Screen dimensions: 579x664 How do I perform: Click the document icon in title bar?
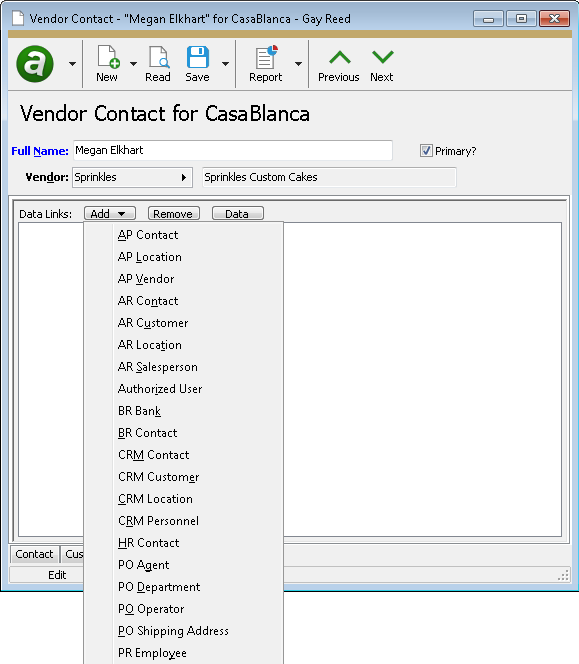[17, 19]
